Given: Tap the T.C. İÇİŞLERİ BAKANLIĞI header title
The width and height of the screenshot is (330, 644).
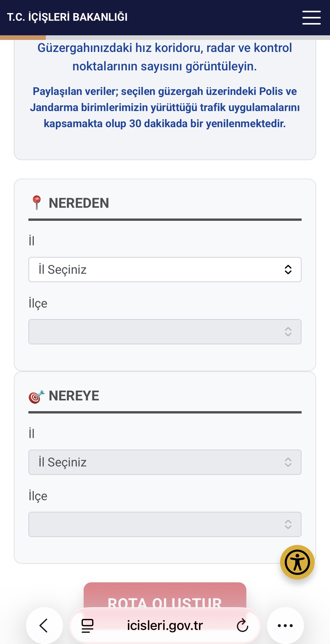Looking at the screenshot, I should click(67, 17).
